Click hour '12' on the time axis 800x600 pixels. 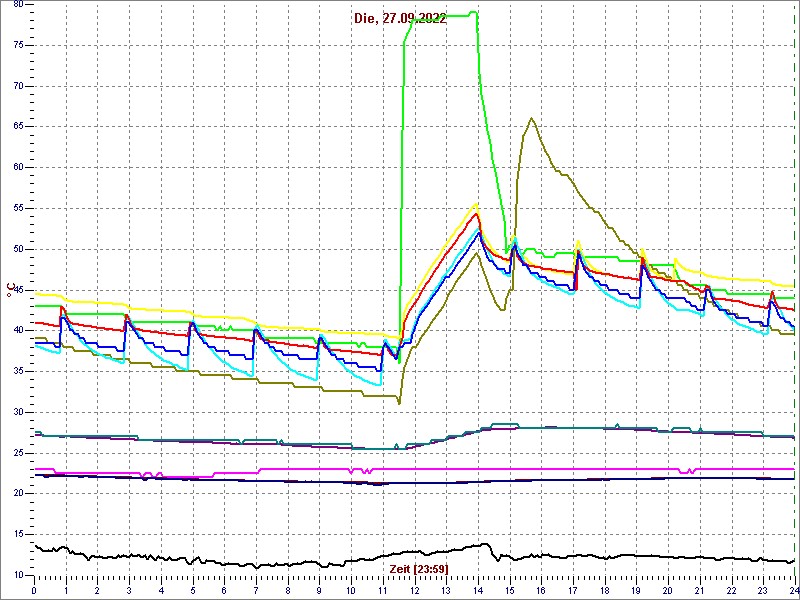(414, 591)
